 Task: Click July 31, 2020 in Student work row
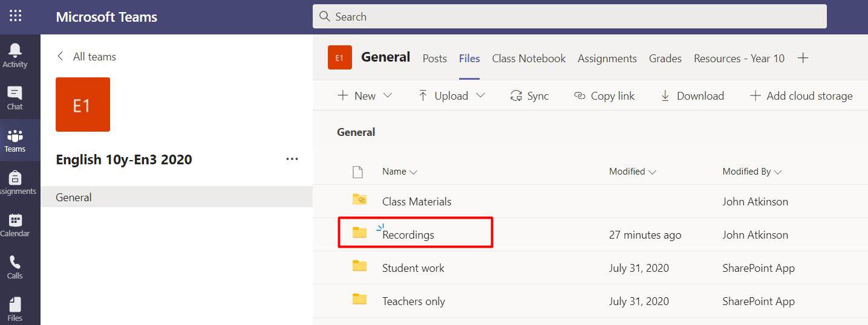pyautogui.click(x=639, y=268)
